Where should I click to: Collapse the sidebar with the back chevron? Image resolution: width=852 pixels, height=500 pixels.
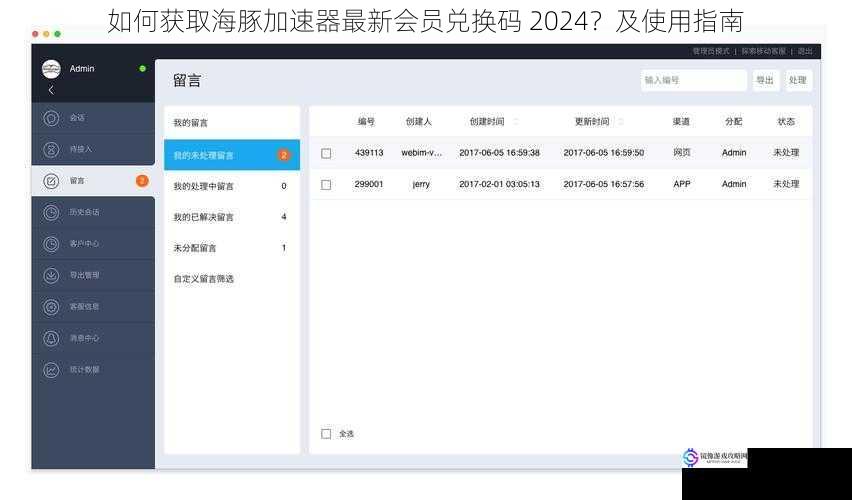(x=51, y=90)
